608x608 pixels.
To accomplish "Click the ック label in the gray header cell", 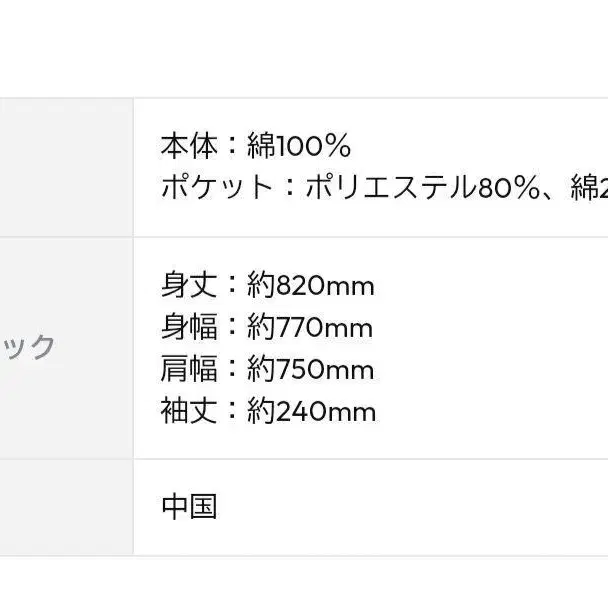I will (x=27, y=347).
